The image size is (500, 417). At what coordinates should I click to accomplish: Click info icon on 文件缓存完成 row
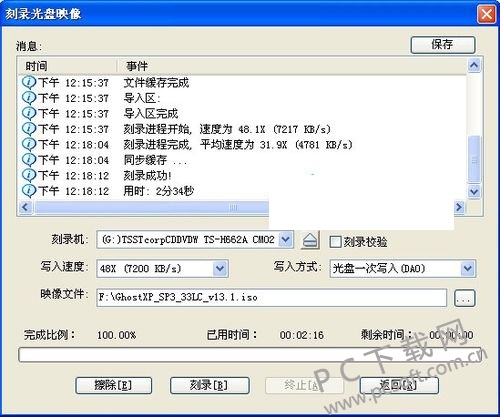click(29, 82)
